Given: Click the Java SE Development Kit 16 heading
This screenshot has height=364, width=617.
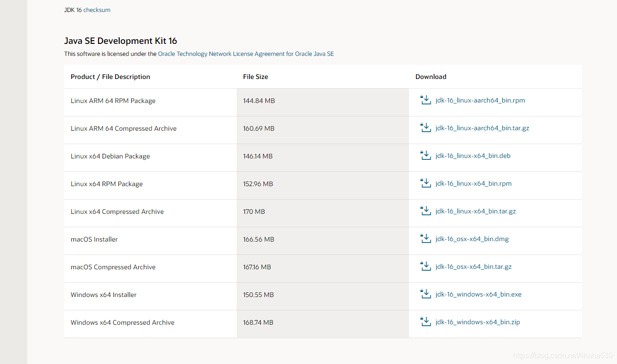Looking at the screenshot, I should click(121, 41).
